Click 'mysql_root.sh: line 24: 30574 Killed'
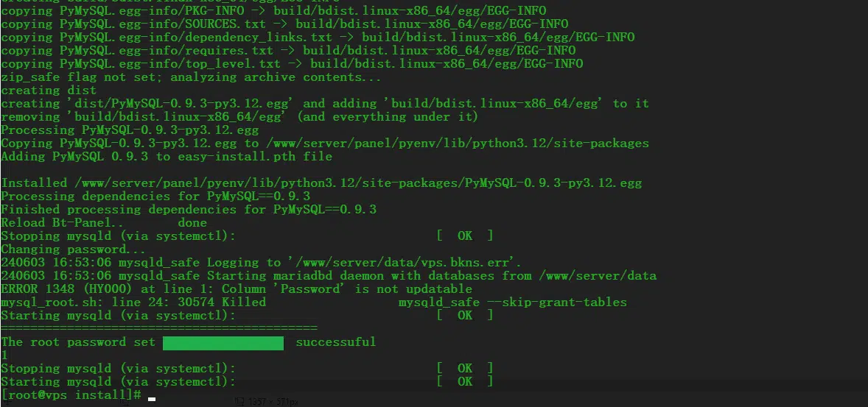 [x=133, y=302]
